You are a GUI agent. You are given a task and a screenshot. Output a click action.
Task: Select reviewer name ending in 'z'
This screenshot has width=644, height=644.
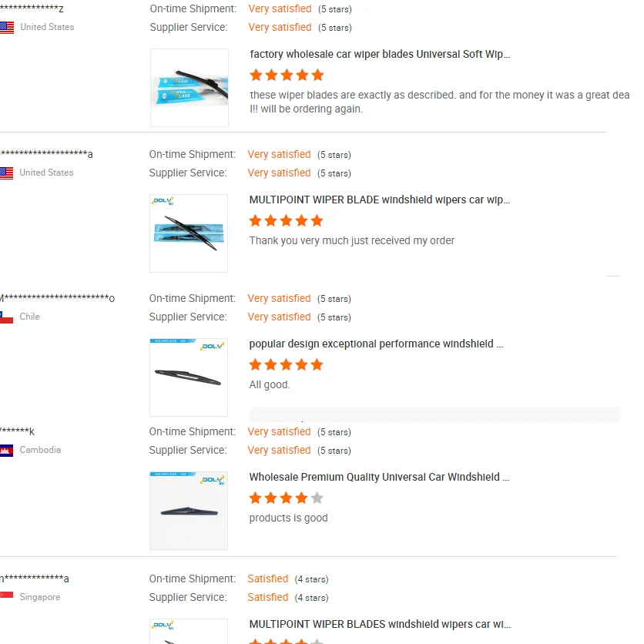(x=32, y=8)
